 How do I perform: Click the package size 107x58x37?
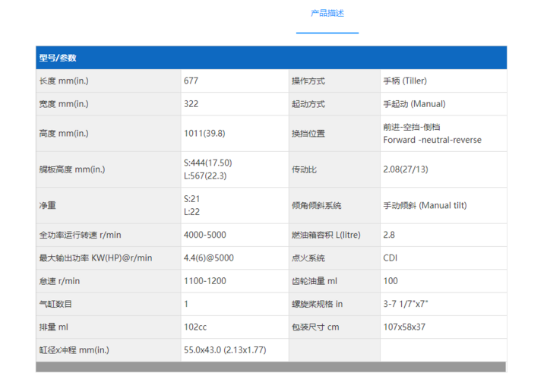click(404, 327)
